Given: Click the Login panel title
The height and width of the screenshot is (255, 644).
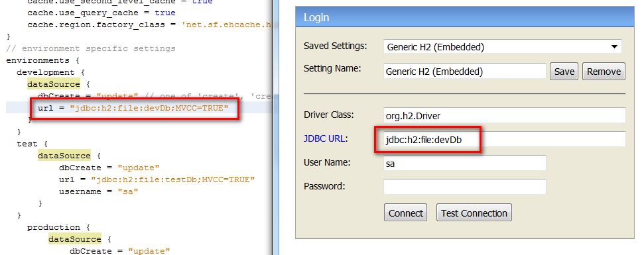Looking at the screenshot, I should (316, 18).
